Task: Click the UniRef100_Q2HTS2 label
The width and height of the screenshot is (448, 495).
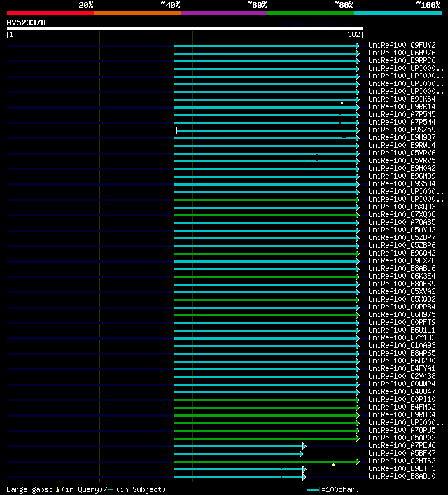Action: (x=402, y=461)
